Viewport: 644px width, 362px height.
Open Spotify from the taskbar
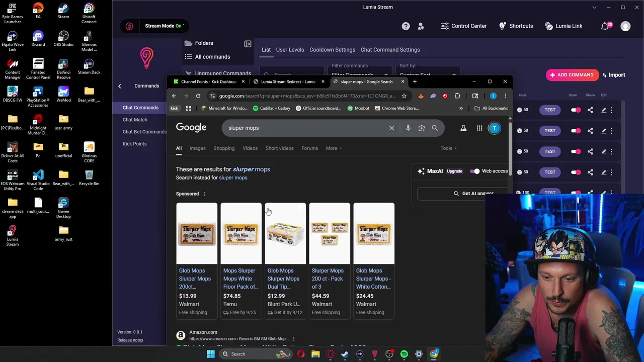click(x=404, y=354)
